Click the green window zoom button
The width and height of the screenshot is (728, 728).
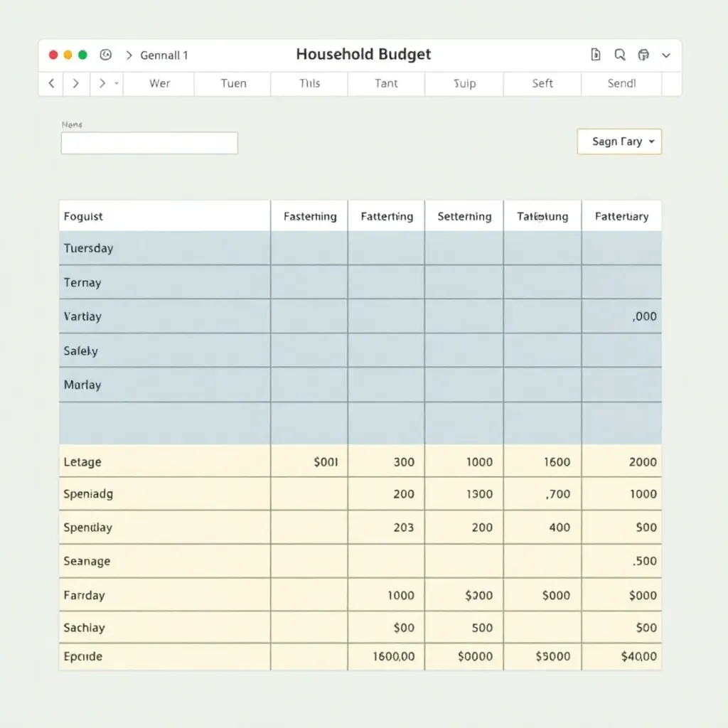(82, 55)
